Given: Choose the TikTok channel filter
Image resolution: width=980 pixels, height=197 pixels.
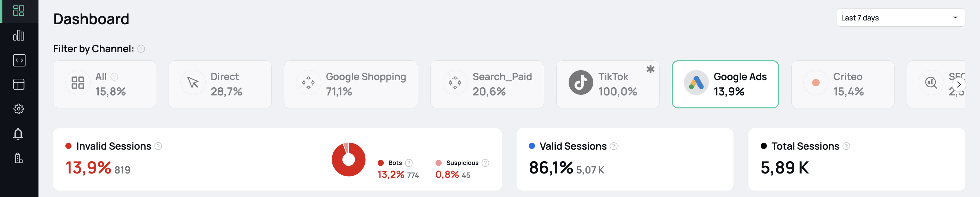Looking at the screenshot, I should (607, 84).
